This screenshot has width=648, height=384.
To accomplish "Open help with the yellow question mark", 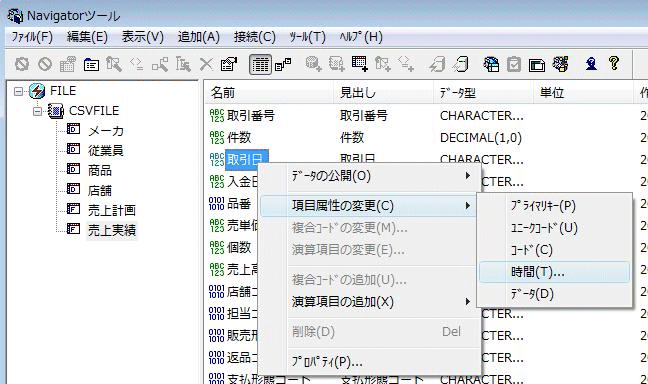I will tap(614, 64).
